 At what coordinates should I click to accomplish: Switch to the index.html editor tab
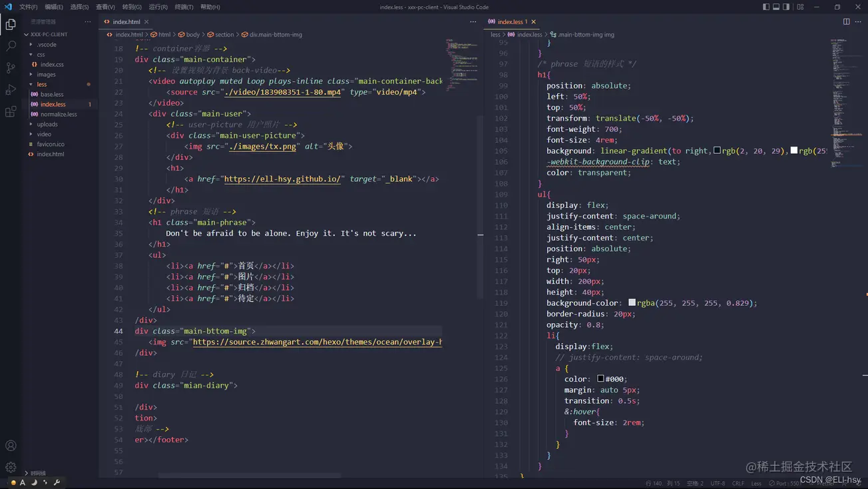pyautogui.click(x=126, y=22)
